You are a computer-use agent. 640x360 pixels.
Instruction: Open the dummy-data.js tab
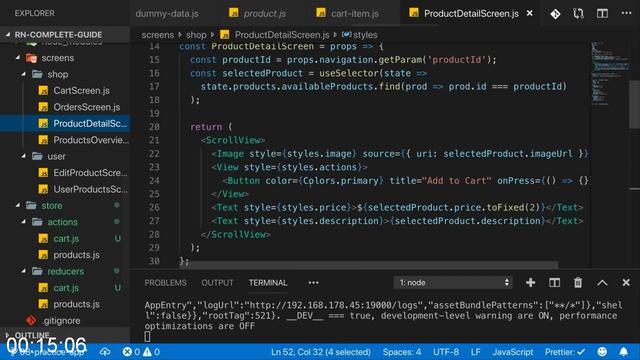click(x=167, y=13)
